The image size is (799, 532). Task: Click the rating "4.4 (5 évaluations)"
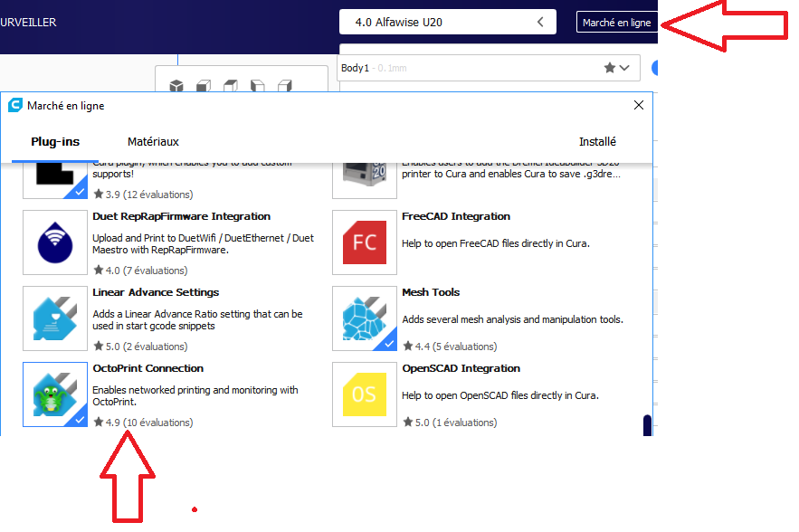coord(450,346)
